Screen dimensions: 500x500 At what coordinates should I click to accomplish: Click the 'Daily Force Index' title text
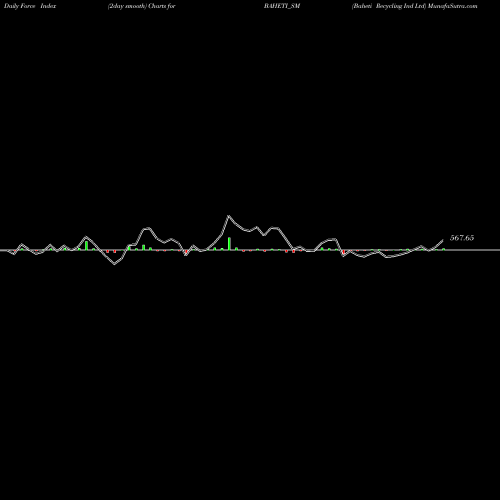pyautogui.click(x=30, y=6)
